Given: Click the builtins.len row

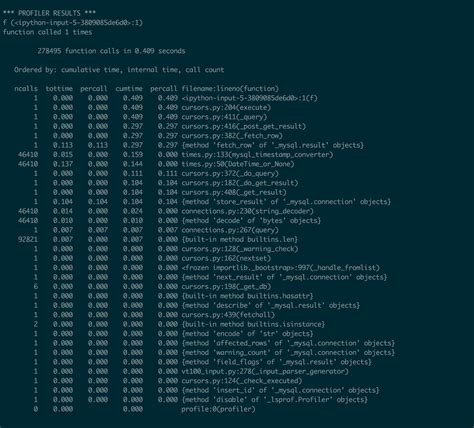Looking at the screenshot, I should pos(158,239).
